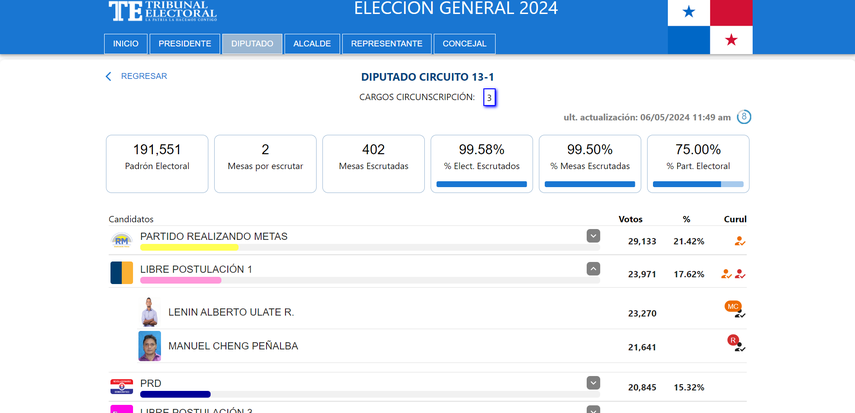Go to the INICIO tab
The width and height of the screenshot is (855, 413).
(126, 44)
